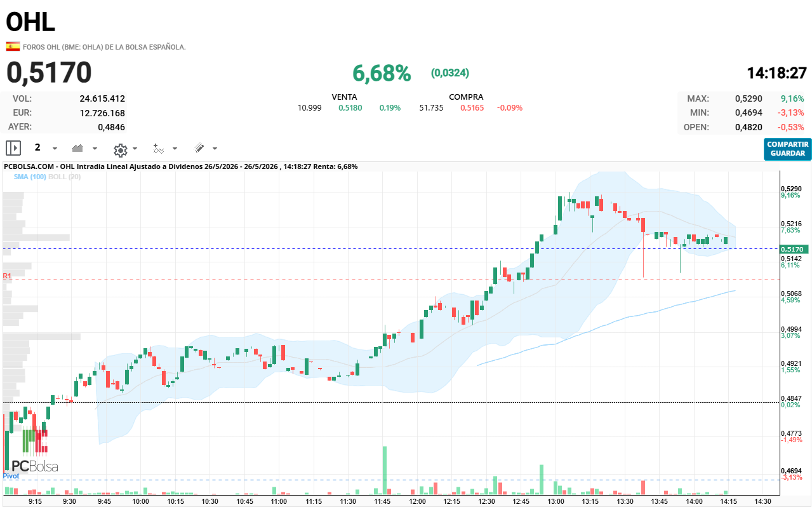Viewport: 812px width, 507px height.
Task: Click the OPEN value 0,4820
Action: tap(749, 127)
